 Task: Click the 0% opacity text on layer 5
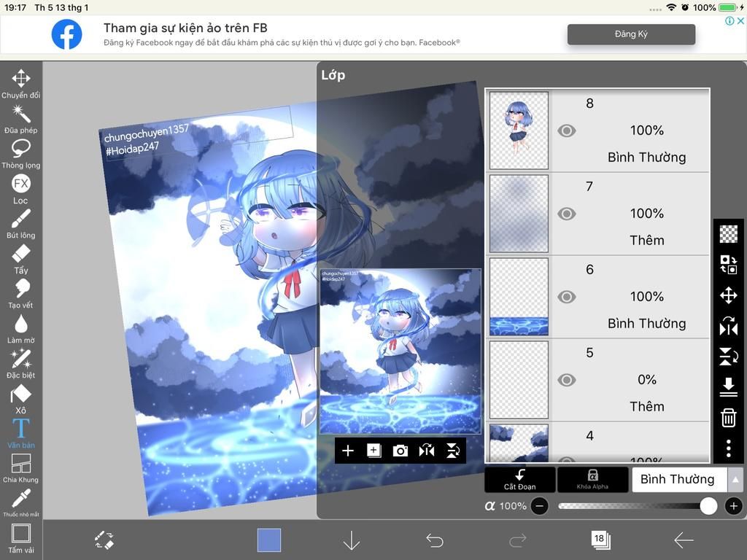click(x=646, y=380)
